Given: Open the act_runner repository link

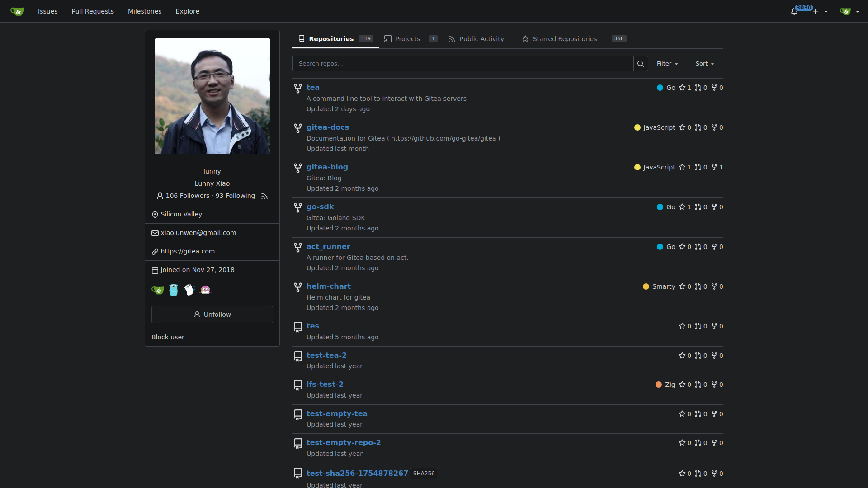Looking at the screenshot, I should coord(328,247).
